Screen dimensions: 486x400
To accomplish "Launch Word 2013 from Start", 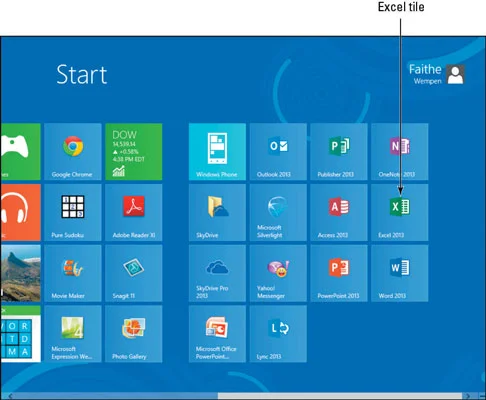I will click(x=400, y=273).
